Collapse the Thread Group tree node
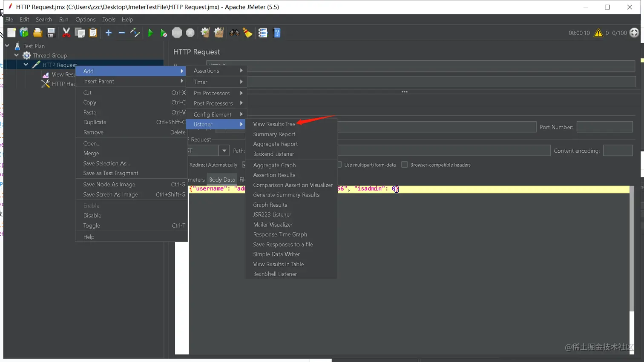644x362 pixels. (17, 55)
